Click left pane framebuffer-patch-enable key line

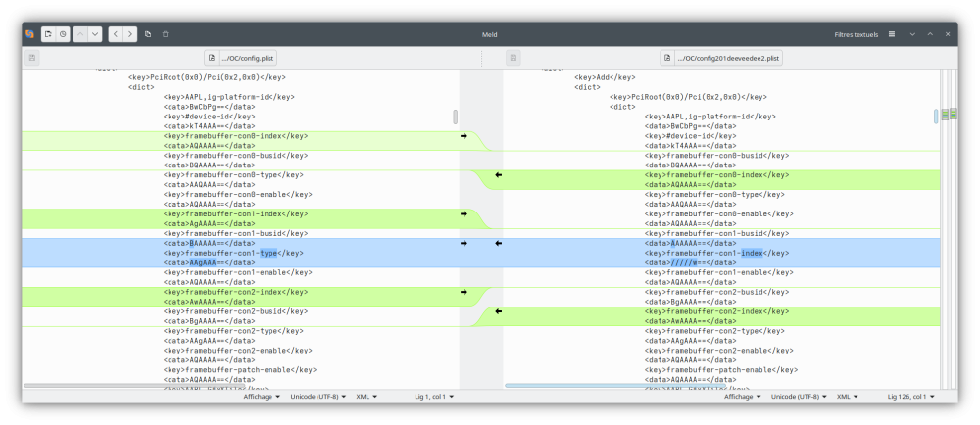click(x=240, y=369)
